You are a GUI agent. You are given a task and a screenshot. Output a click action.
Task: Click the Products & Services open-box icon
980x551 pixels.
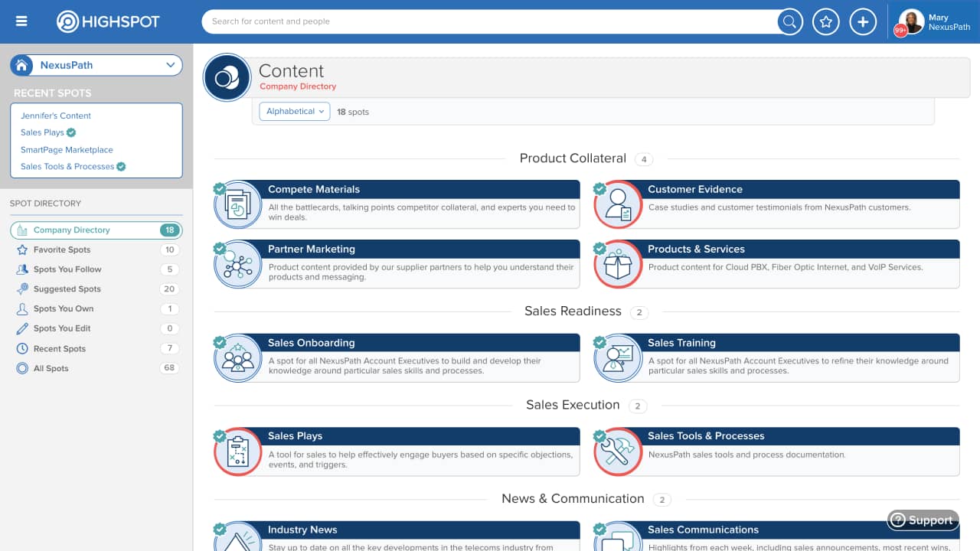click(617, 264)
